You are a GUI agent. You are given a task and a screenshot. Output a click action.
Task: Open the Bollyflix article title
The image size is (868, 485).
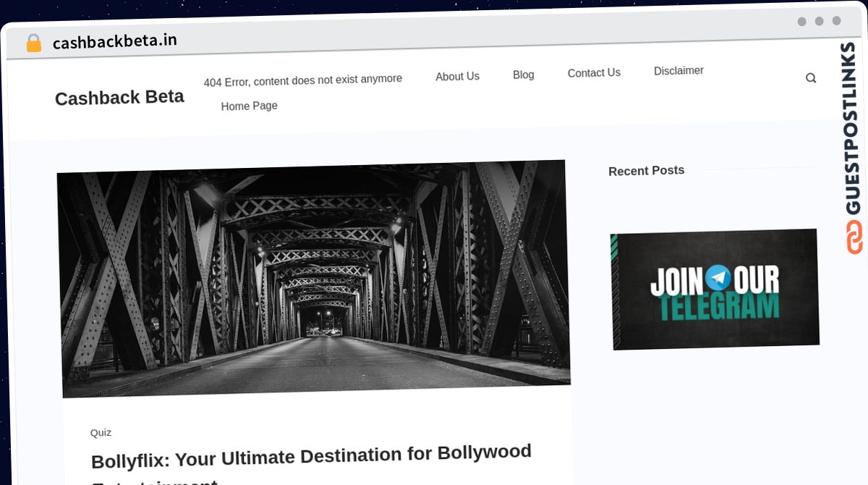(311, 467)
